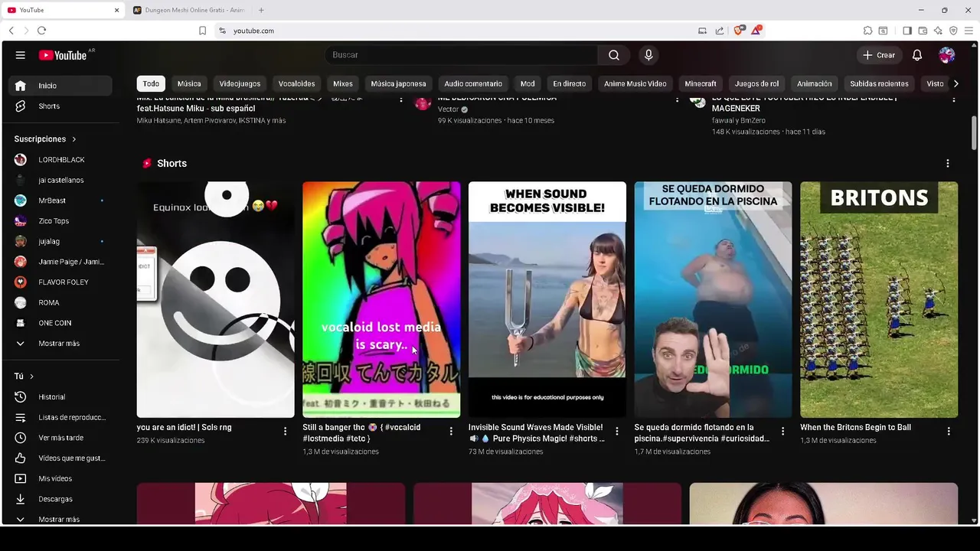This screenshot has width=980, height=551.
Task: Click the Crear button
Action: point(879,55)
